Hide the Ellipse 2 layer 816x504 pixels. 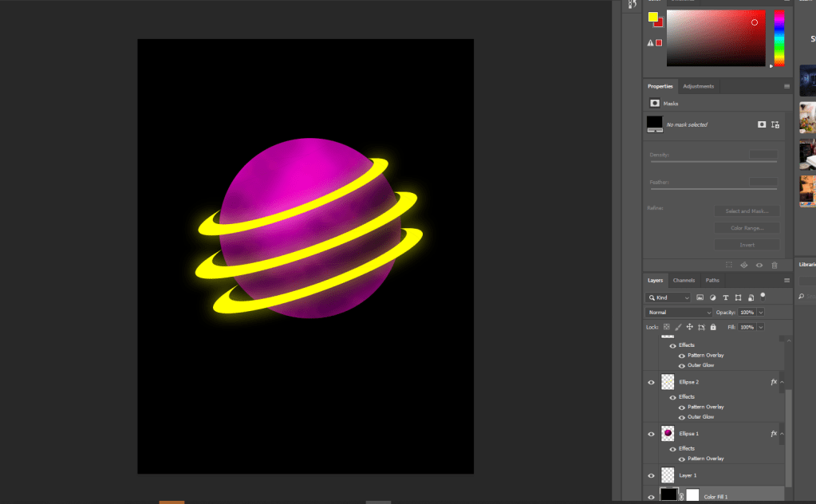[x=651, y=382]
